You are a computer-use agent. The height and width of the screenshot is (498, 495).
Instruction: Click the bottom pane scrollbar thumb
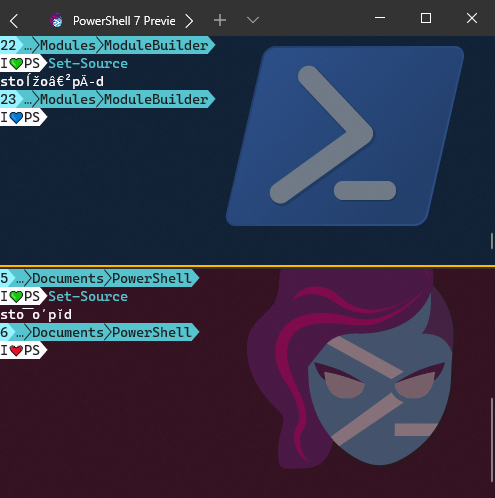click(492, 439)
